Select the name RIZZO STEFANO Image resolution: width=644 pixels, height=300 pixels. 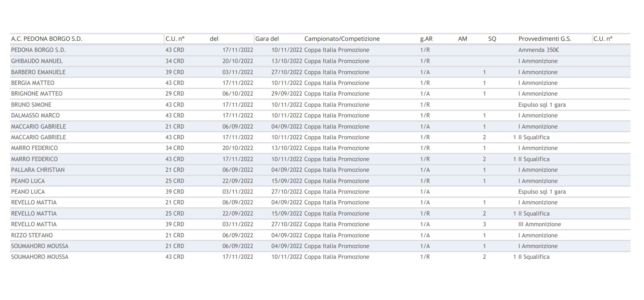click(x=32, y=235)
